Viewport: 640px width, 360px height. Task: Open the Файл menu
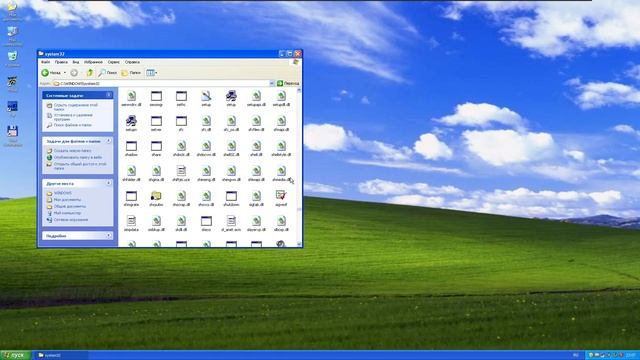[x=45, y=62]
